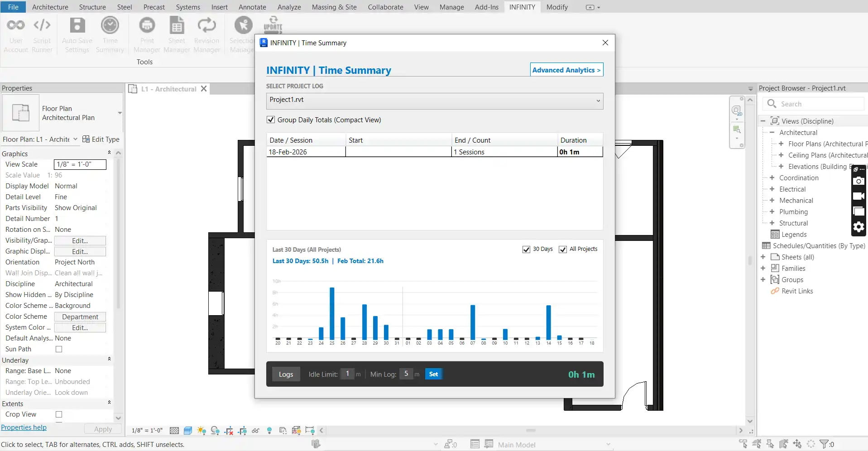This screenshot has width=868, height=451.
Task: Click the temporary hide/isolate glasses icon
Action: click(x=255, y=431)
